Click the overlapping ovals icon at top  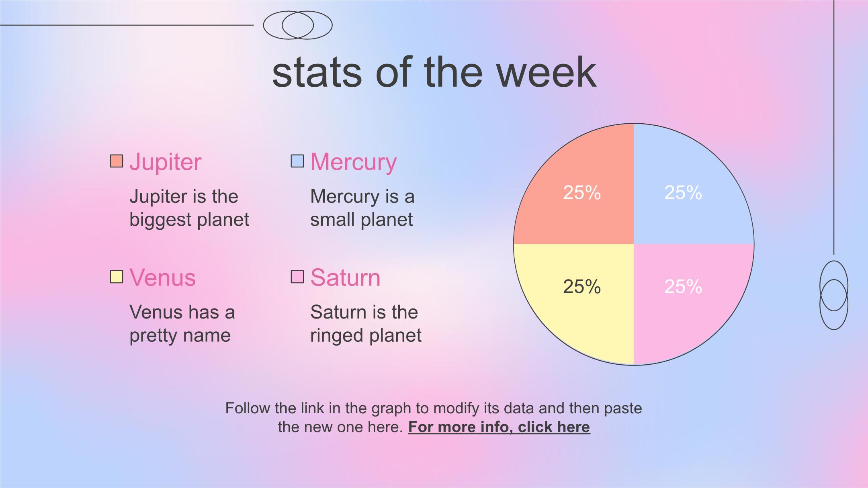[x=298, y=25]
